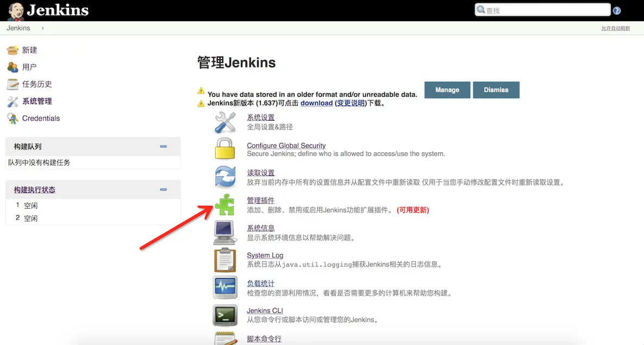The image size is (644, 345).
Task: Click the 队列中没有构建任务 text
Action: point(39,162)
